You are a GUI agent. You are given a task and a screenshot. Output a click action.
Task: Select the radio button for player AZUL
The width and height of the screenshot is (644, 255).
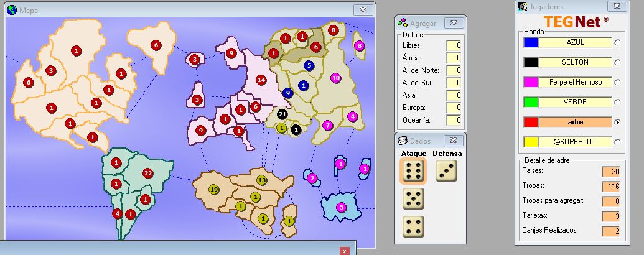tap(617, 42)
